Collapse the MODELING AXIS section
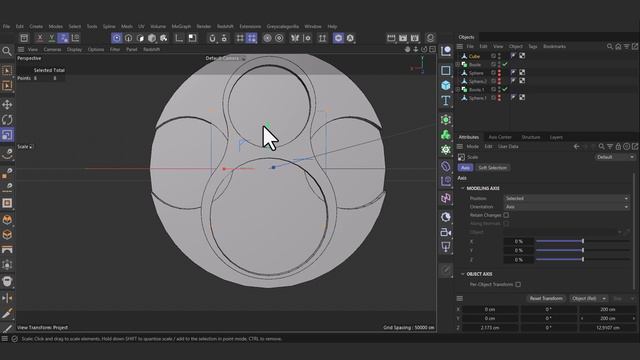The width and height of the screenshot is (640, 360). click(462, 188)
